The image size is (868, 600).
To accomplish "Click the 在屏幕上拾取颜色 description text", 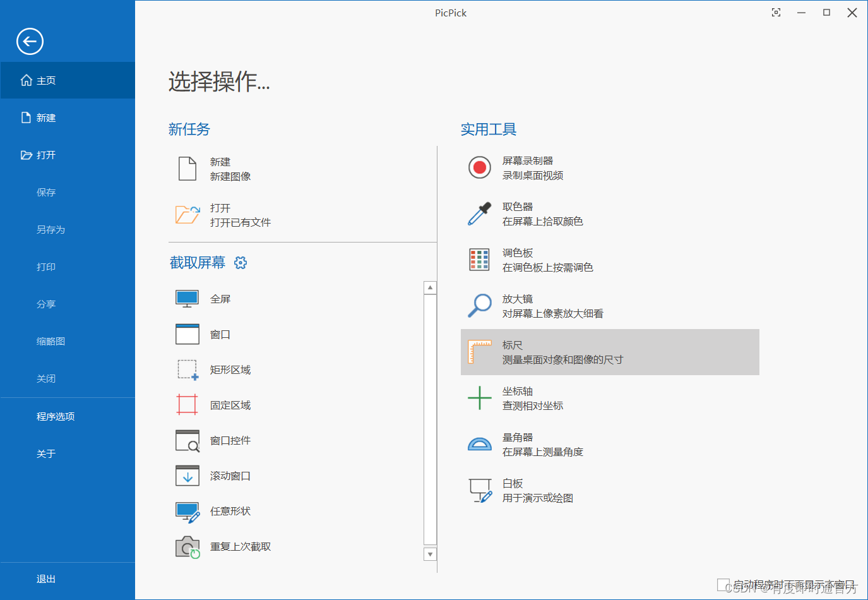I will click(543, 222).
